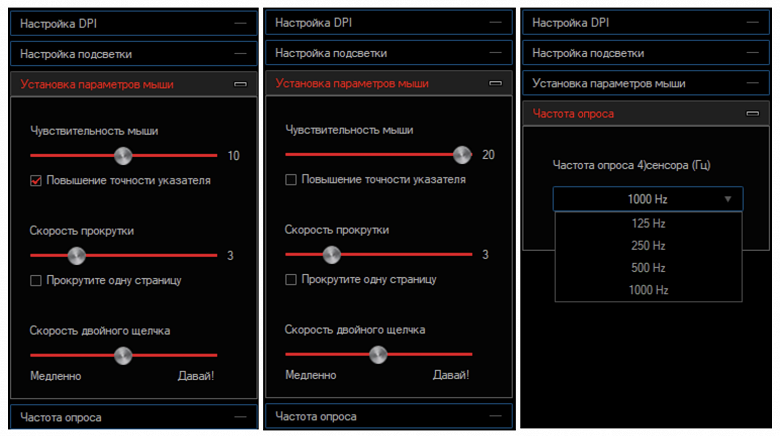Expand Настройка подсветки section in right panel
The image size is (780, 436).
[x=646, y=53]
